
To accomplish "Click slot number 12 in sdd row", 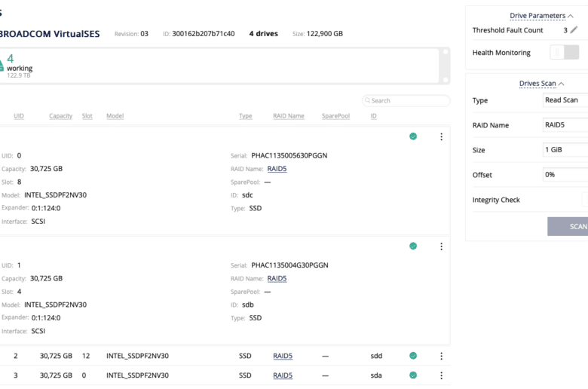I will coord(86,356).
